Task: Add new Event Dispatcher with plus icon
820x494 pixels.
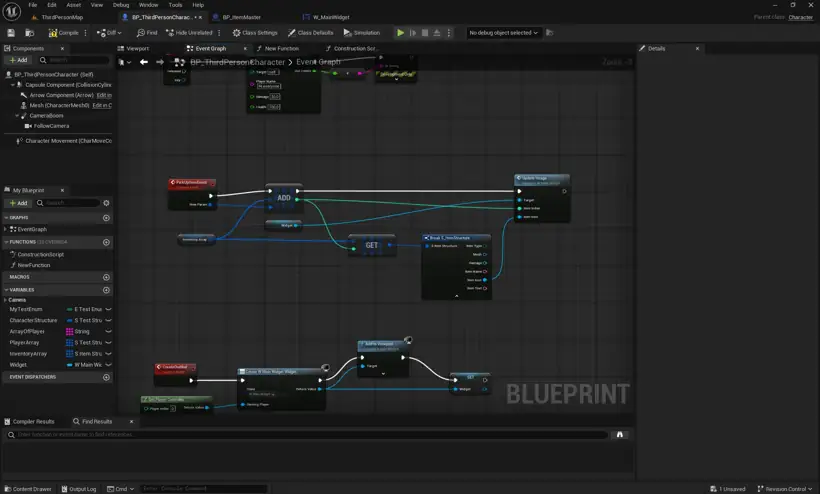Action: [x=106, y=377]
